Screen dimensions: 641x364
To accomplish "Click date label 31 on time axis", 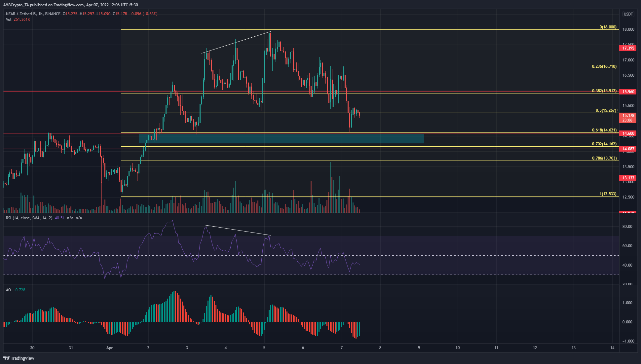I will click(x=71, y=348).
